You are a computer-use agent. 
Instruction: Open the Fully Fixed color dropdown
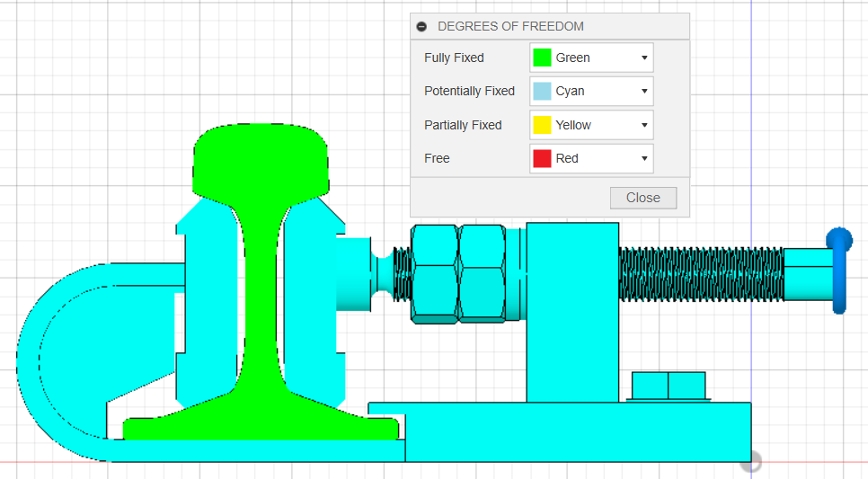click(x=591, y=58)
